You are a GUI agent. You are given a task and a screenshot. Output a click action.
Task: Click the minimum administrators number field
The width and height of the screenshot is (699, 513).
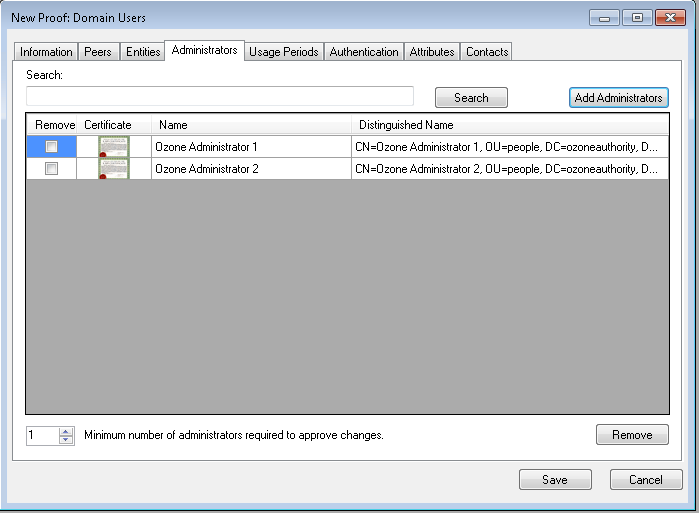coord(42,435)
